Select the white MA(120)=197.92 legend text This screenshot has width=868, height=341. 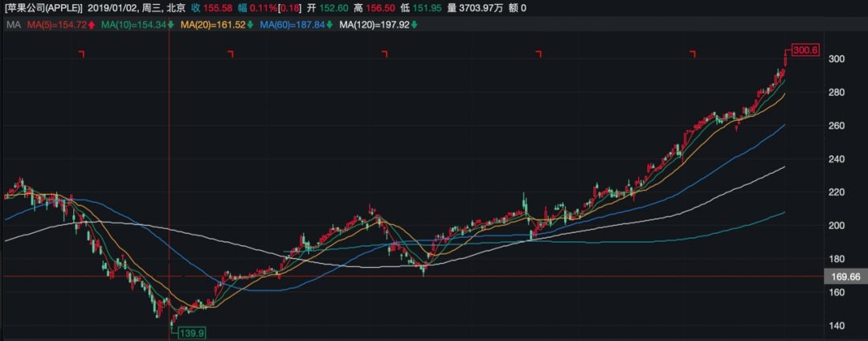coord(375,25)
